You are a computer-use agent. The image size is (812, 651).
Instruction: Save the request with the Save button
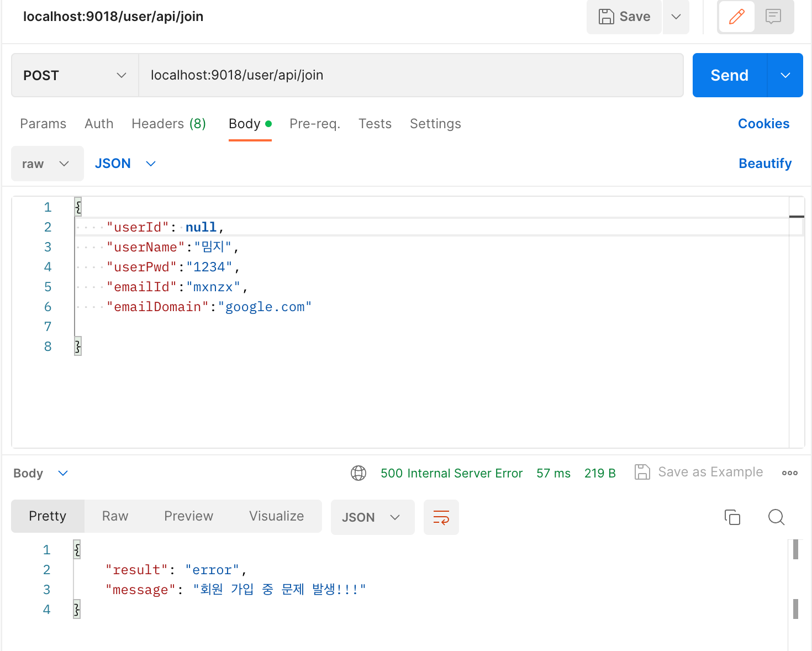pyautogui.click(x=624, y=17)
